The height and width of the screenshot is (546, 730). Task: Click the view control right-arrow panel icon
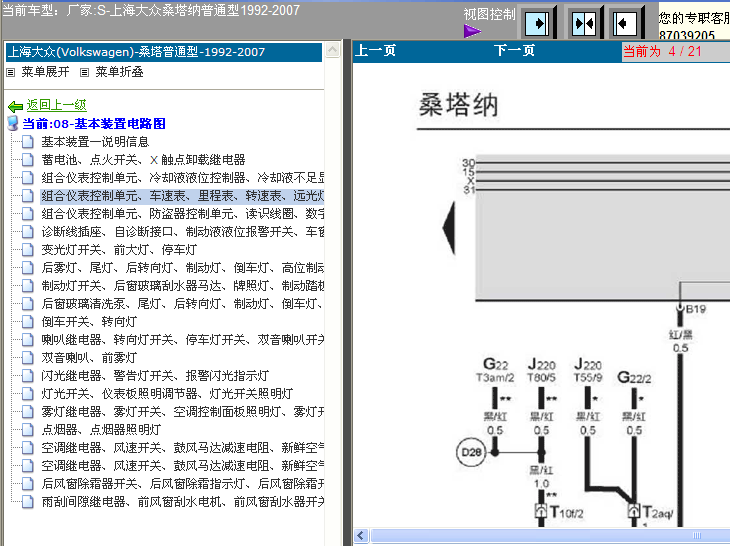click(x=537, y=23)
